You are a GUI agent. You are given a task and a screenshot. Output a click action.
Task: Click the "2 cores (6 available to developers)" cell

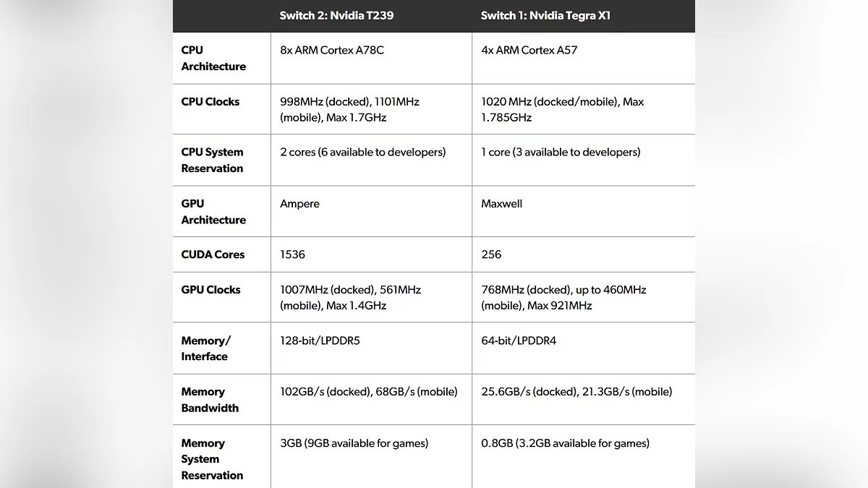tap(362, 152)
